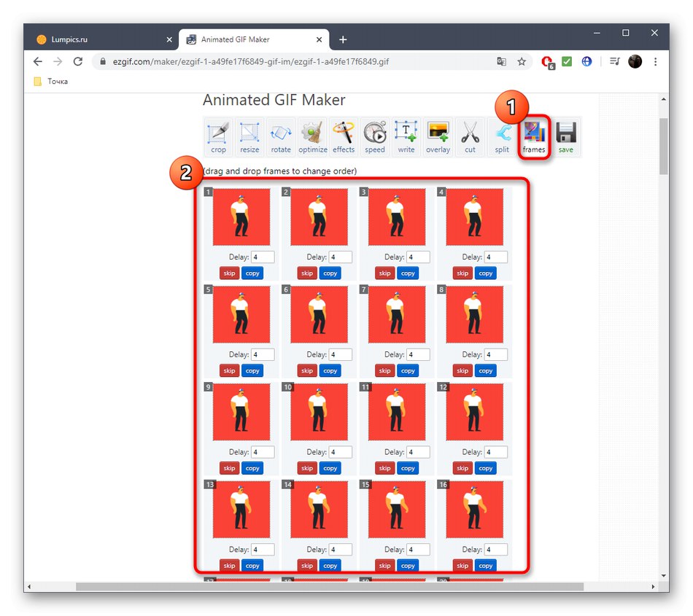This screenshot has height=616, width=693.
Task: Open the optimize tool
Action: (312, 137)
